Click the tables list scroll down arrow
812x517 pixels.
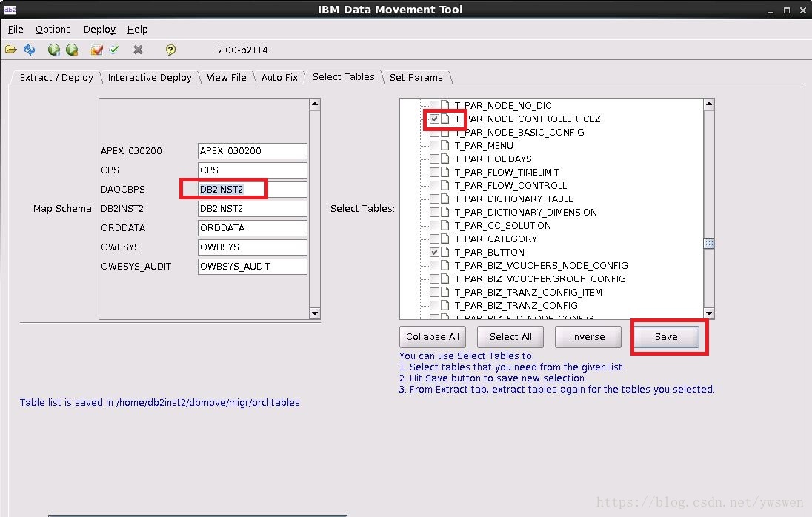coord(709,313)
